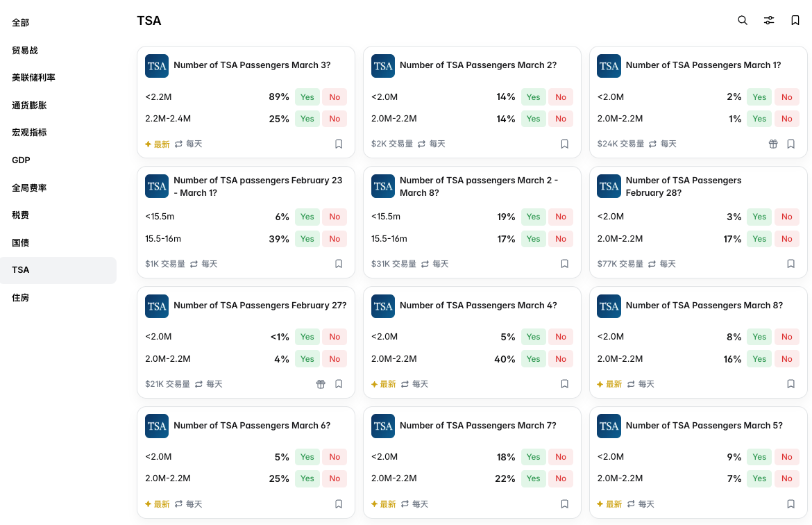Viewport: 812px width, 525px height.
Task: Buy No for <2.0M on March 8
Action: 786,337
